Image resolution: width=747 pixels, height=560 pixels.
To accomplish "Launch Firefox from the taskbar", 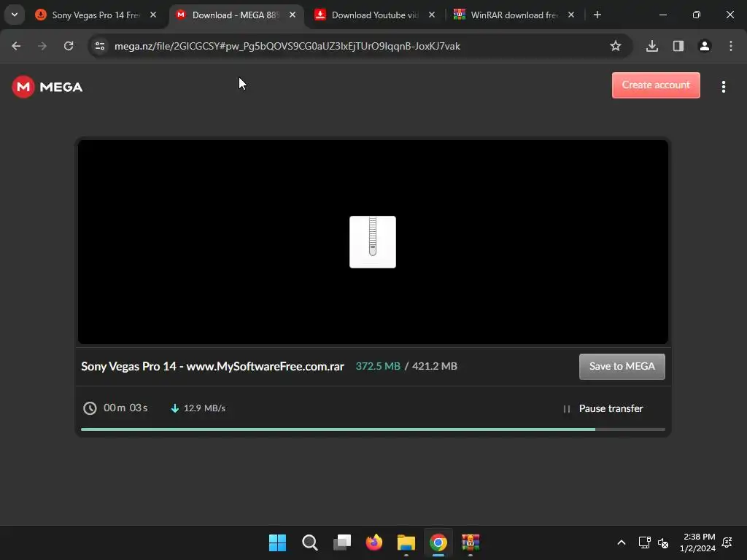I will point(374,542).
